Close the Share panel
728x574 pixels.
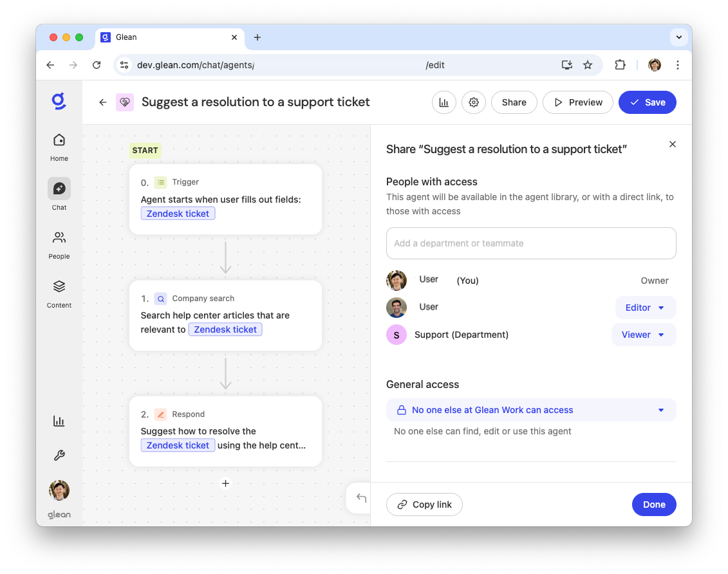673,144
